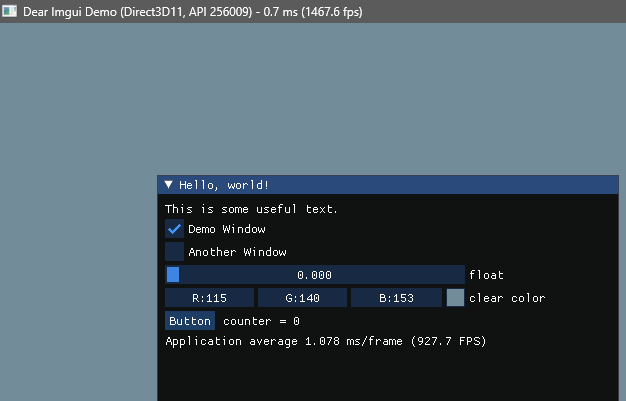Open the clear color swatch picker

[455, 298]
